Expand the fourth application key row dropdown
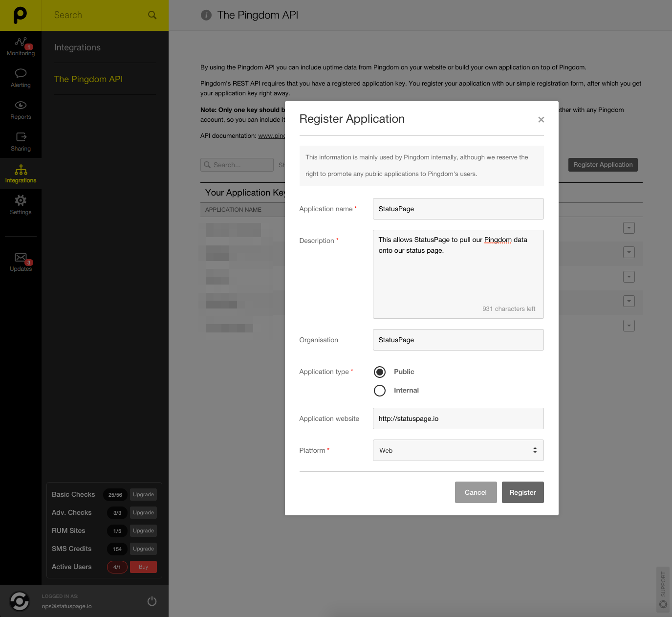Image resolution: width=672 pixels, height=617 pixels. click(629, 301)
